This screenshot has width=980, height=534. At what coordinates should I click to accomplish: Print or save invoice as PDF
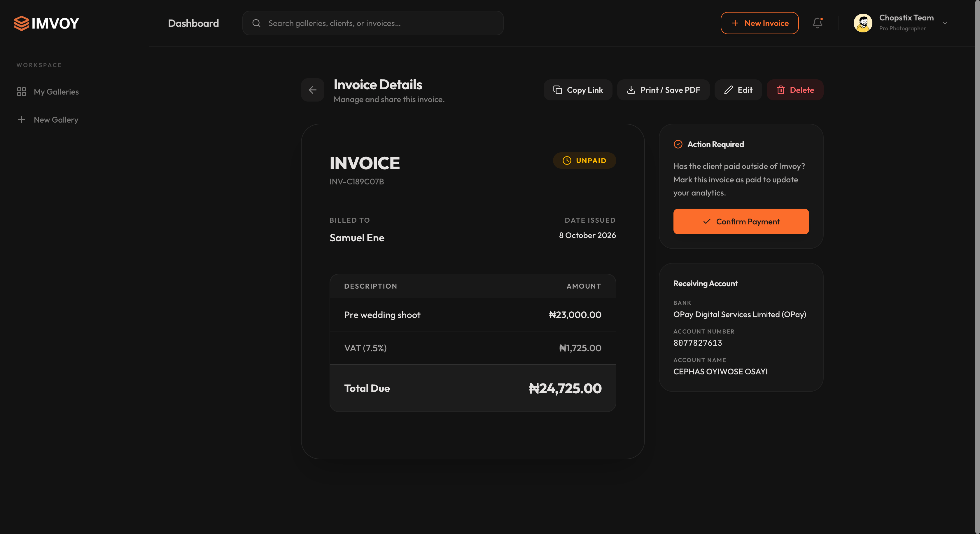click(x=663, y=90)
